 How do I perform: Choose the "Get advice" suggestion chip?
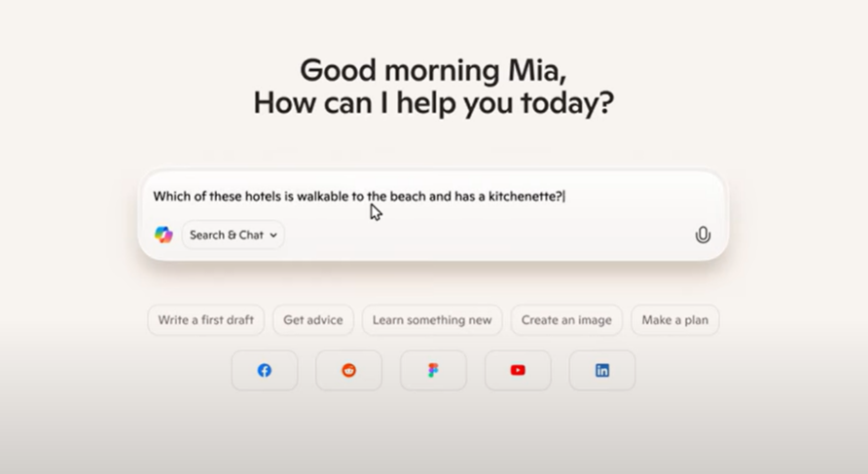[312, 320]
